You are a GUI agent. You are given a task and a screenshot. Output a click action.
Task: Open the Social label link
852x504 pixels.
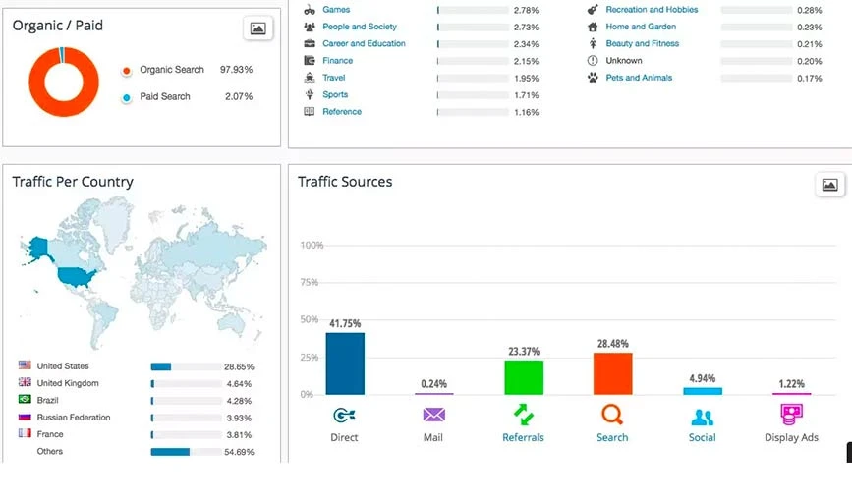[702, 437]
